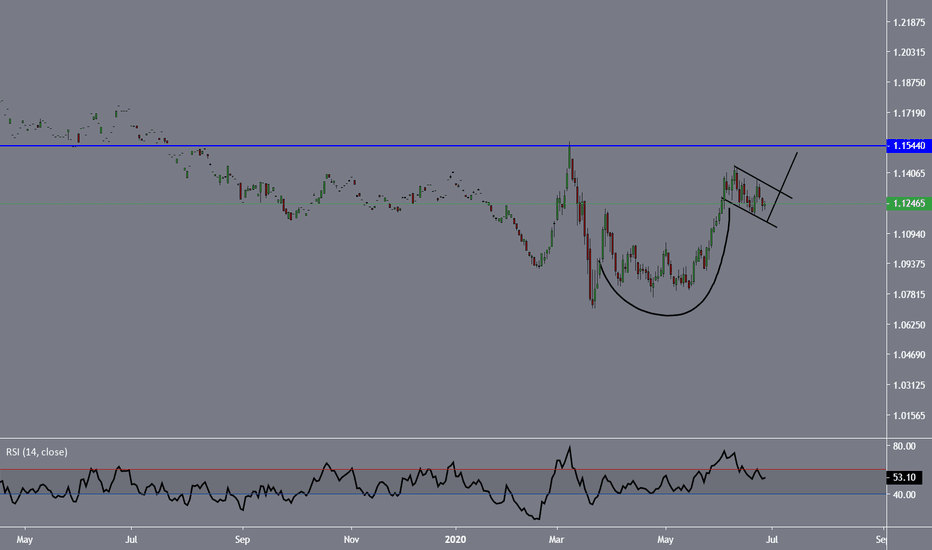
Task: Select the blue 1.15440 horizontal line price label
Action: tap(909, 146)
